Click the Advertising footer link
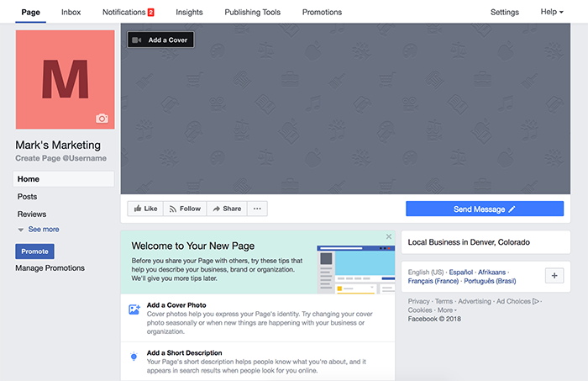The height and width of the screenshot is (381, 588). (475, 301)
